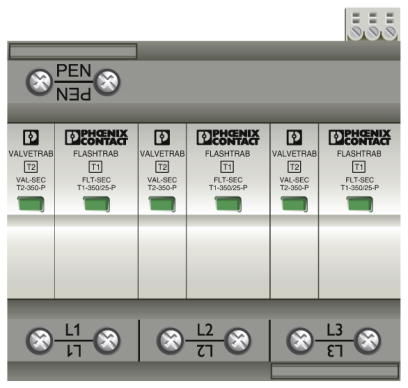The image size is (408, 388).
Task: Click the third VALVETRAB VAL-SEC T2-350-P text
Action: click(x=294, y=184)
